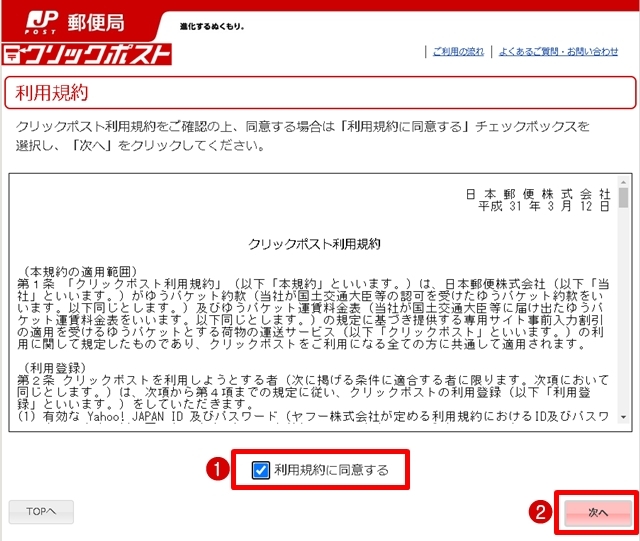Screen dimensions: 640x541
Task: Click the クリックポスト利用規約 title in terms
Action: click(x=314, y=244)
